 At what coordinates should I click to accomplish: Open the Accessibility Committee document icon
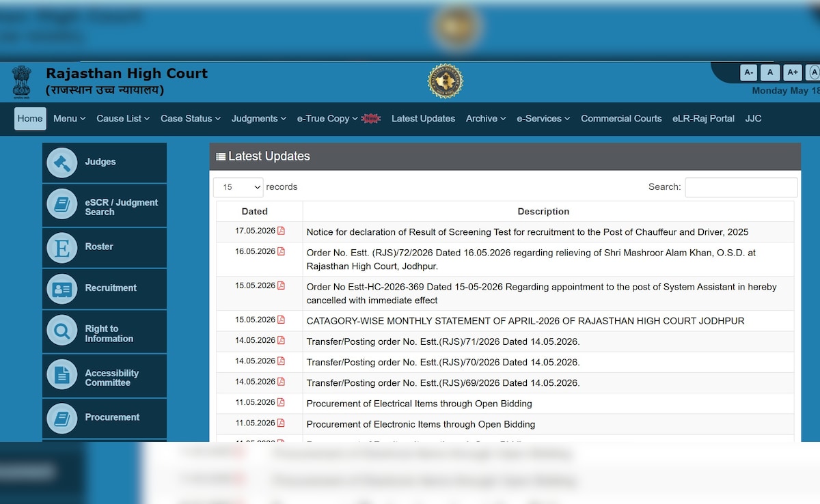[62, 374]
